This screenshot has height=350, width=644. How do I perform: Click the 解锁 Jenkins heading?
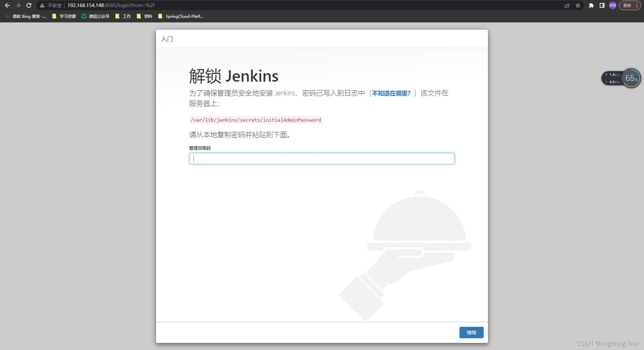(234, 76)
